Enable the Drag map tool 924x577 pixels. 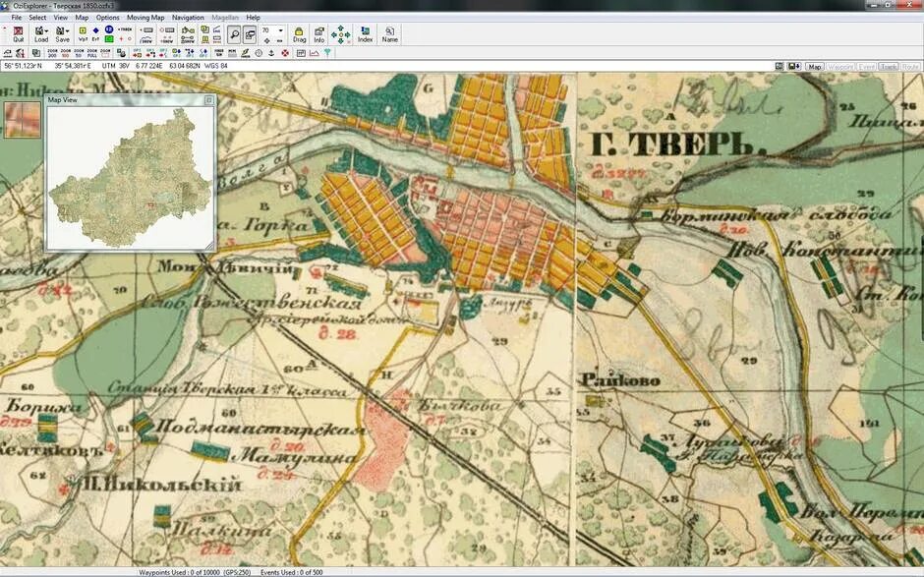click(x=300, y=34)
